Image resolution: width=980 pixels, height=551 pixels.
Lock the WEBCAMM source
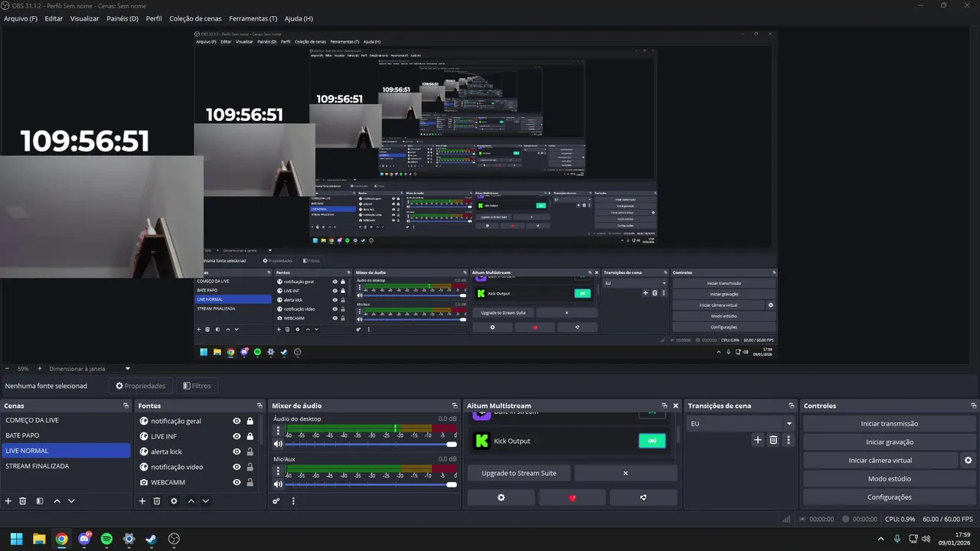250,482
